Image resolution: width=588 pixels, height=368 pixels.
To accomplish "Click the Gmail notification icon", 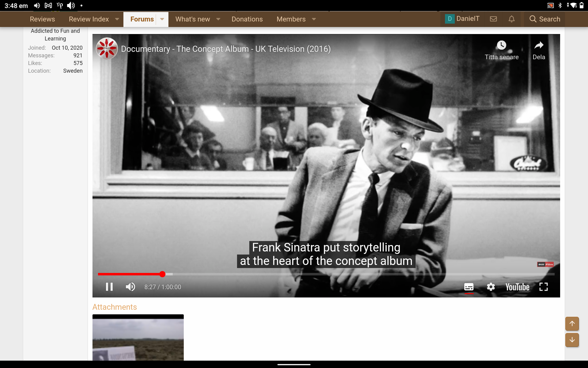I will click(x=48, y=6).
